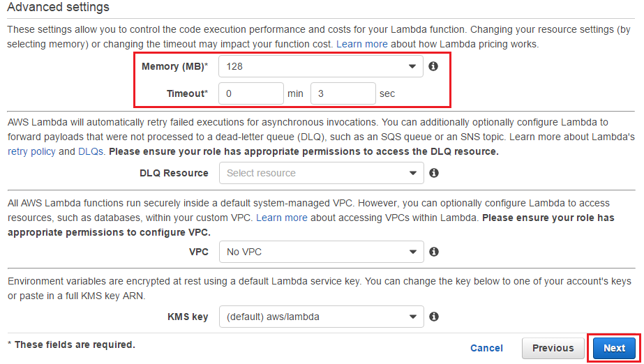Screen dimensions: 644x364
Task: Click the Timeout minutes input field
Action: click(x=251, y=93)
